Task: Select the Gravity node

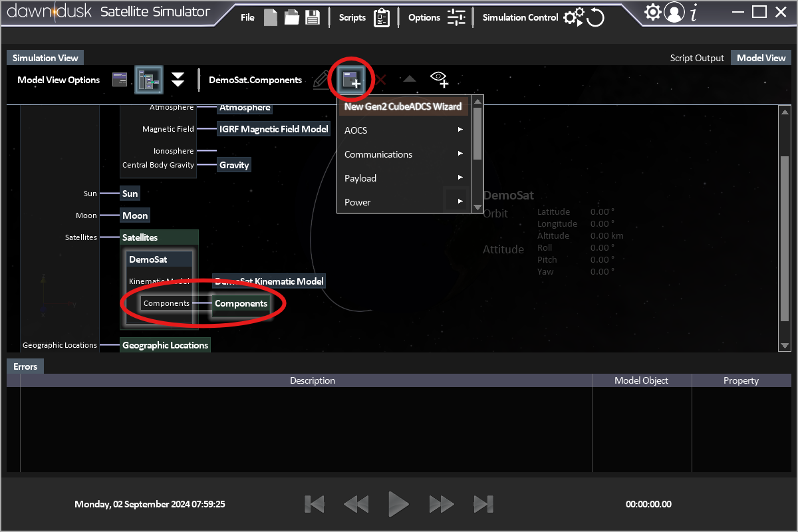Action: click(x=234, y=165)
